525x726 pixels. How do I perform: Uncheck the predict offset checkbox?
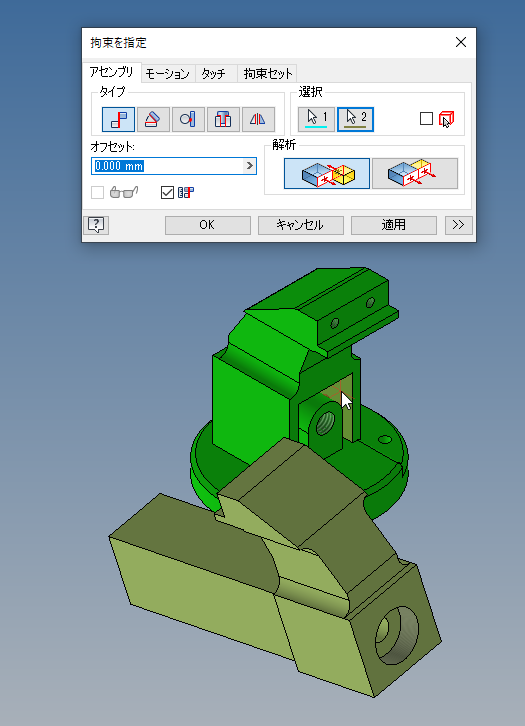(x=167, y=193)
